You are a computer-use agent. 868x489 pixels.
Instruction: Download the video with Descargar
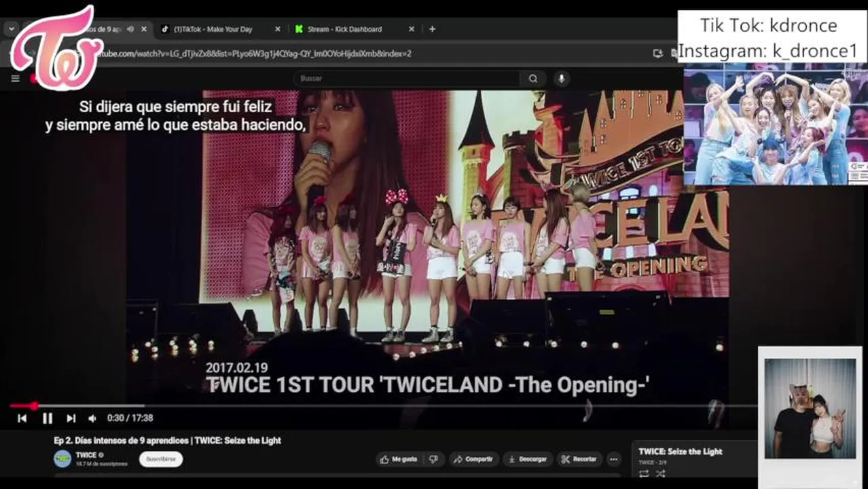[527, 459]
